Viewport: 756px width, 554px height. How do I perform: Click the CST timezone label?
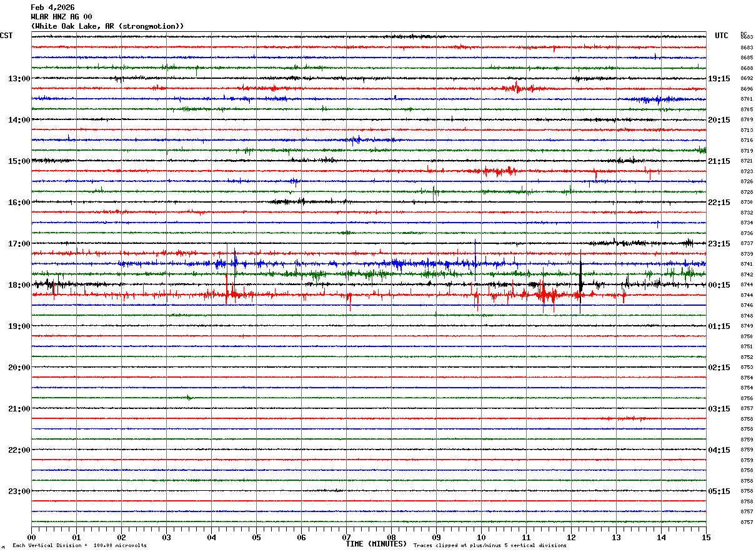click(x=6, y=36)
